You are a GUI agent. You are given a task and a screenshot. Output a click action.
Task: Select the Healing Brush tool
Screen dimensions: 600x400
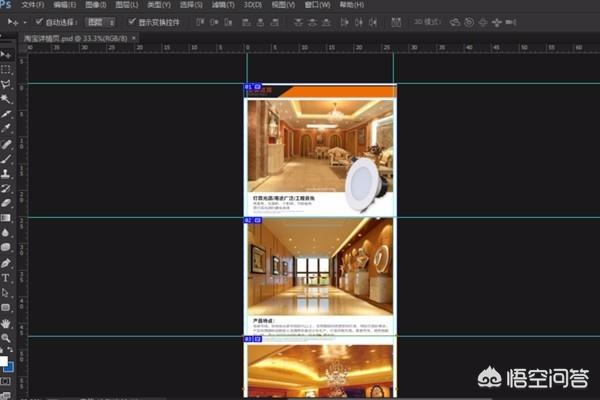[6, 144]
